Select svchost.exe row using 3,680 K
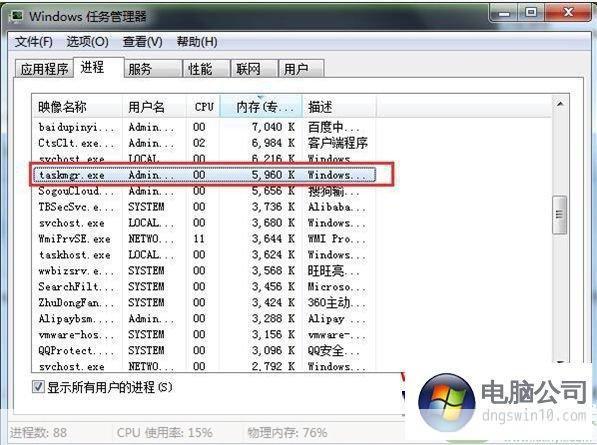The height and width of the screenshot is (445, 597). tap(204, 223)
